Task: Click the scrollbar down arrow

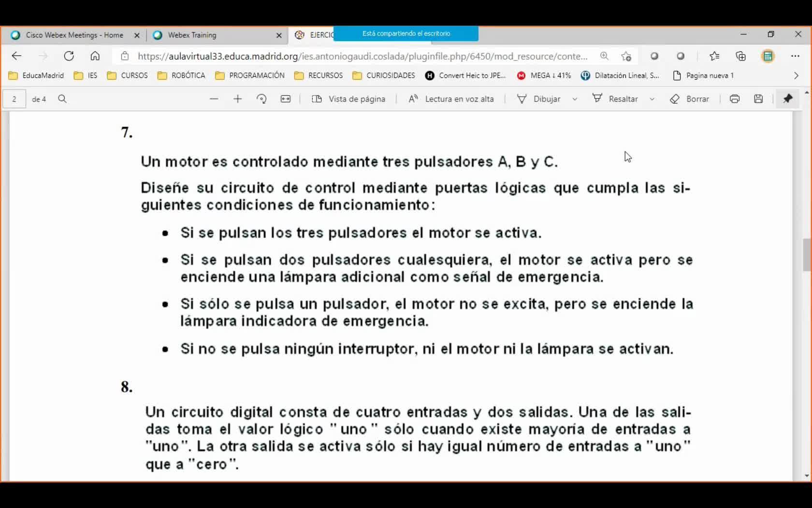Action: (x=807, y=476)
